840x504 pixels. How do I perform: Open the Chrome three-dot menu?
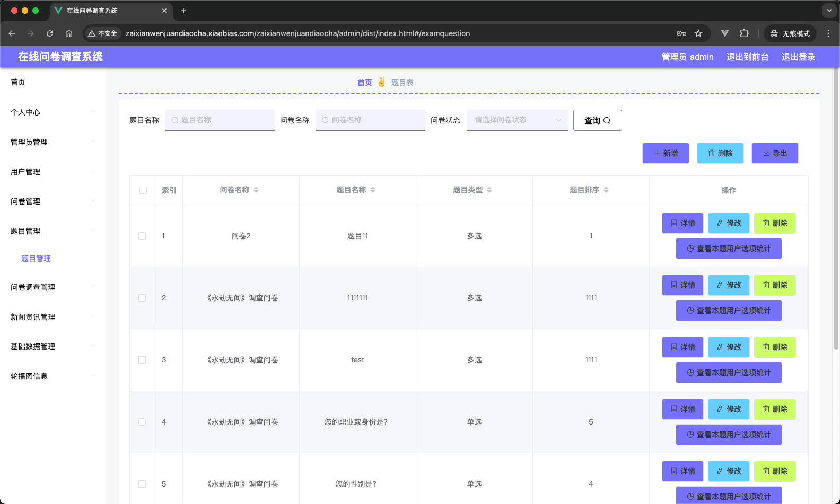point(828,33)
